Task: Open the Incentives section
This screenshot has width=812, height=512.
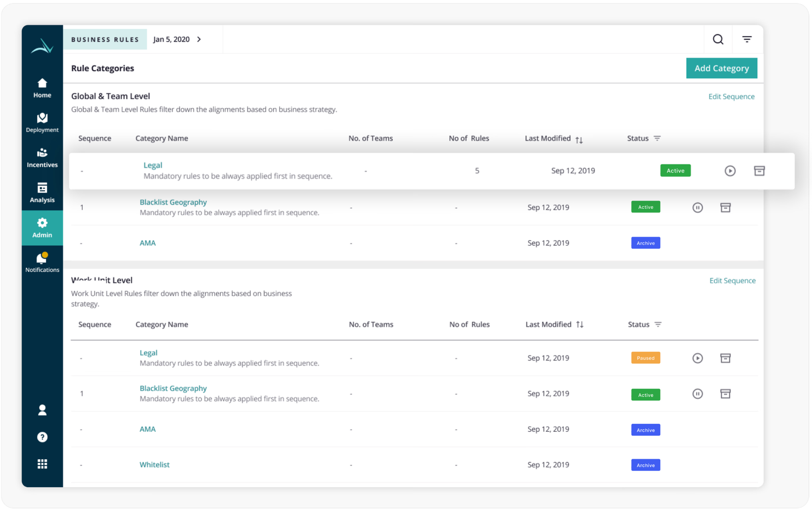Action: [x=42, y=158]
